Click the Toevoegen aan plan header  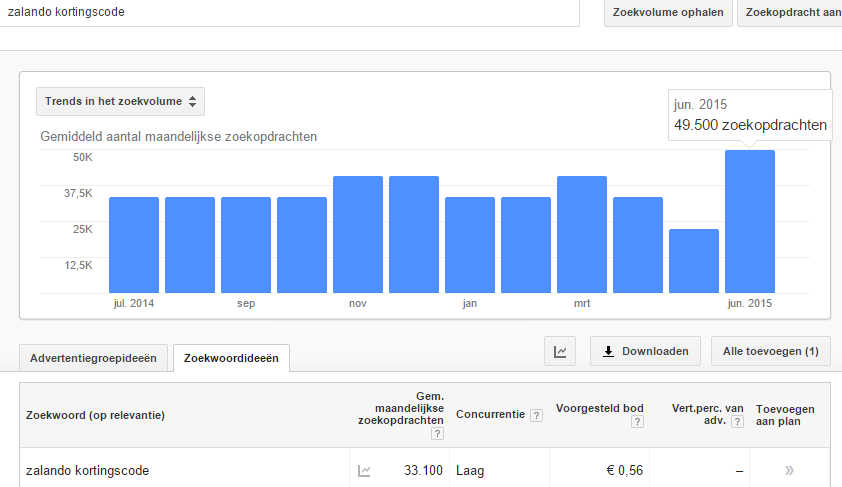point(785,415)
